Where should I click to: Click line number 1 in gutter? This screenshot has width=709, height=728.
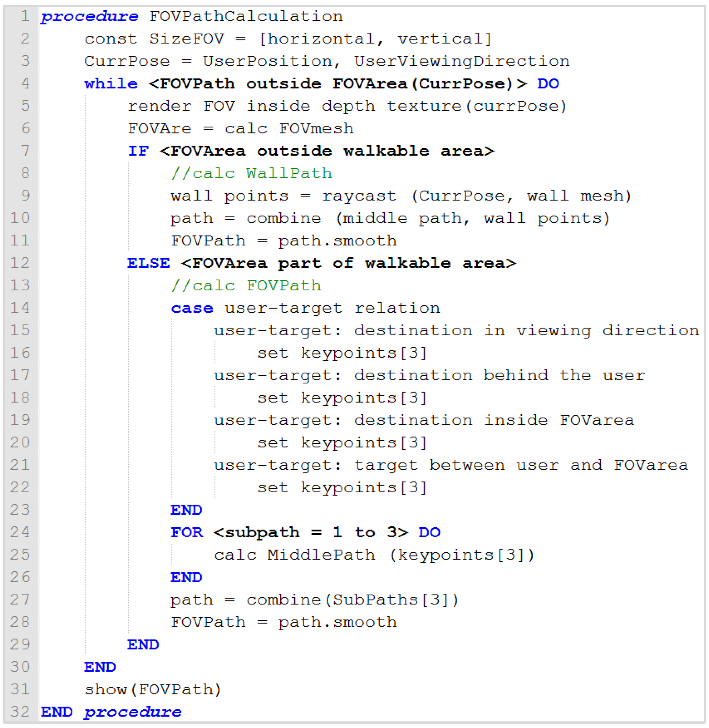25,16
